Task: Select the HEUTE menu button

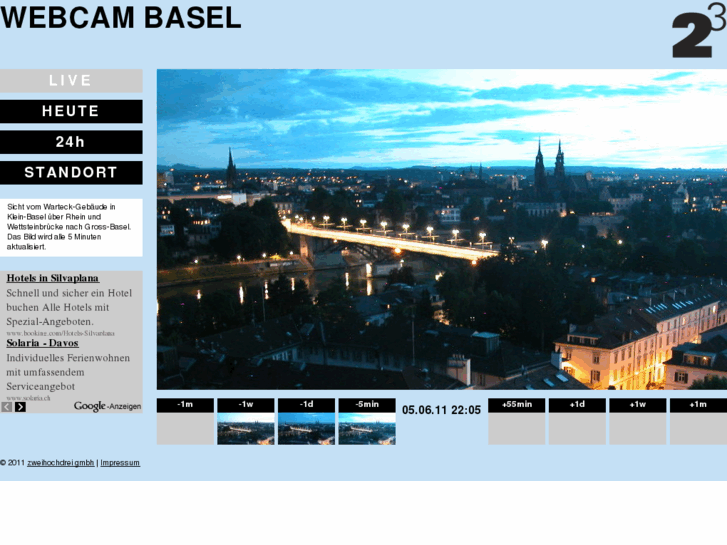Action: click(71, 111)
